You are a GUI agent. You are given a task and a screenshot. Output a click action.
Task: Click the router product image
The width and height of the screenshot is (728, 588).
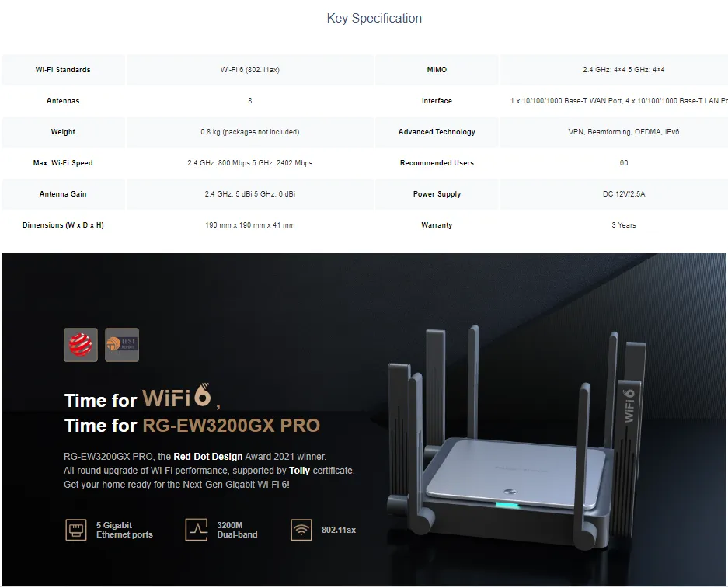(x=517, y=439)
